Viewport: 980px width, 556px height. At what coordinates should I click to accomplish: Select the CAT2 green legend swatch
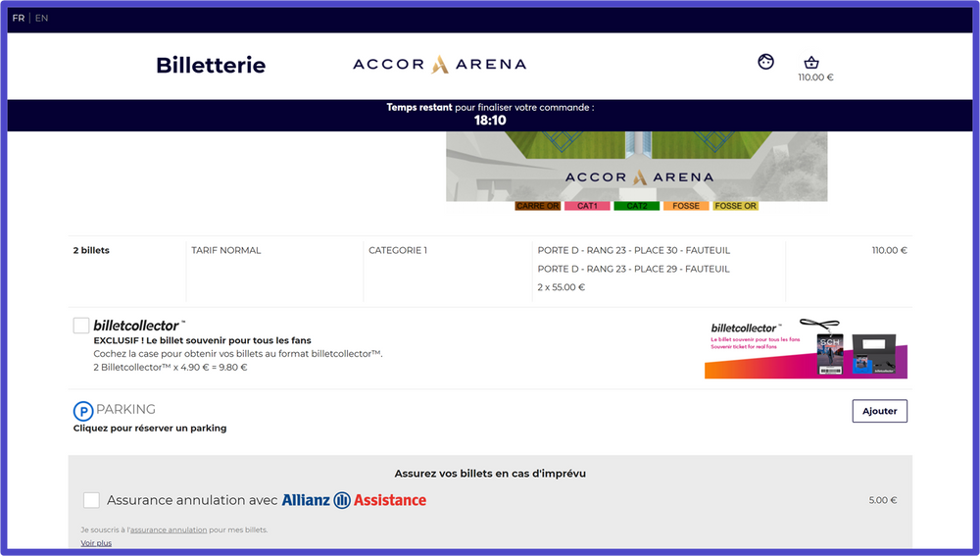point(636,206)
